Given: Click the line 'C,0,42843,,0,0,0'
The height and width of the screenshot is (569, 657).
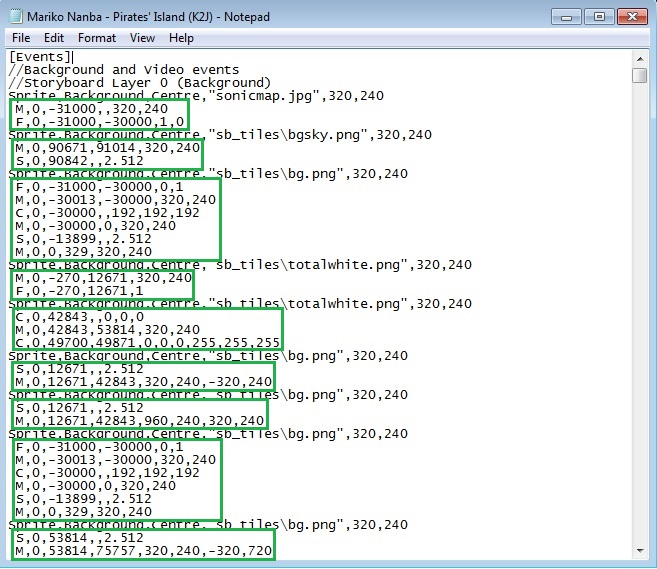Looking at the screenshot, I should tap(80, 317).
